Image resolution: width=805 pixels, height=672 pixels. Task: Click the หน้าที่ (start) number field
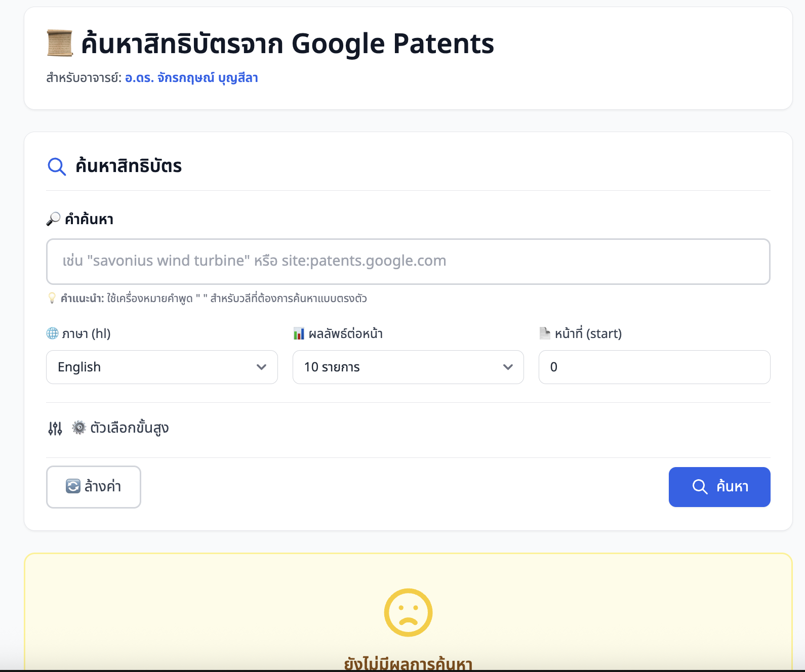(x=655, y=367)
